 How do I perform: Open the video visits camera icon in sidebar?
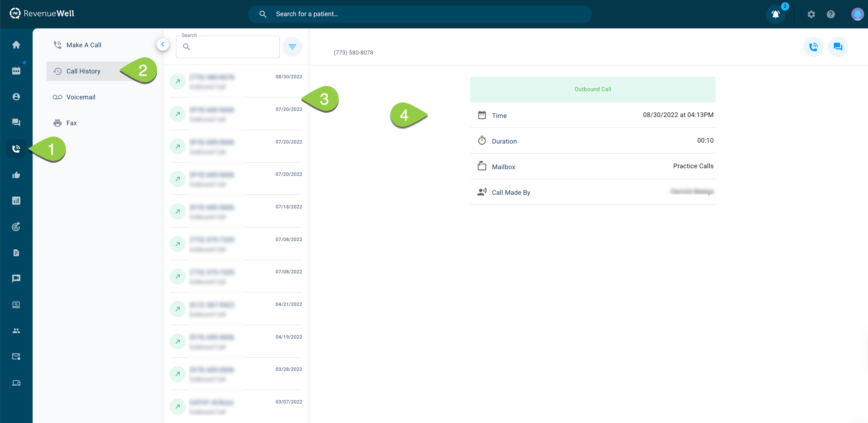coord(16,278)
